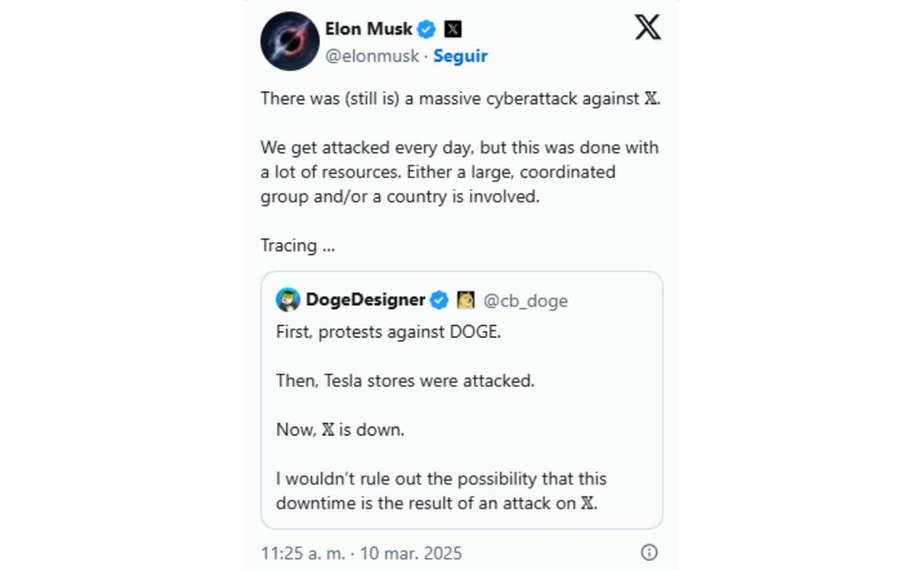This screenshot has width=924, height=571.
Task: Open the @elonmusk handle link
Action: pos(372,55)
